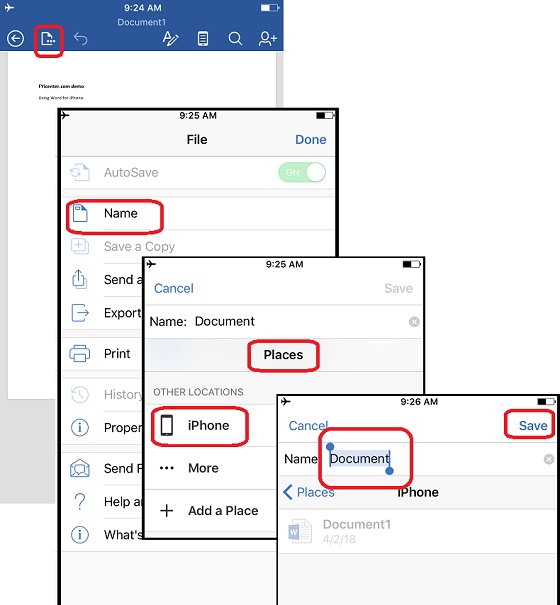Screen dimensions: 560x605
Task: Open the File menu icon in Word header
Action: pos(48,39)
